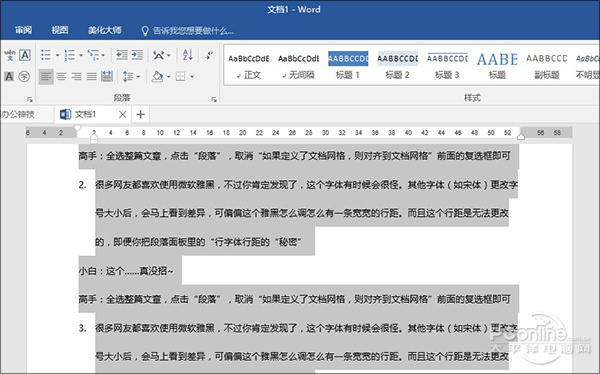Expand the shading color dropdown arrow
This screenshot has height=374, width=600.
tap(168, 77)
